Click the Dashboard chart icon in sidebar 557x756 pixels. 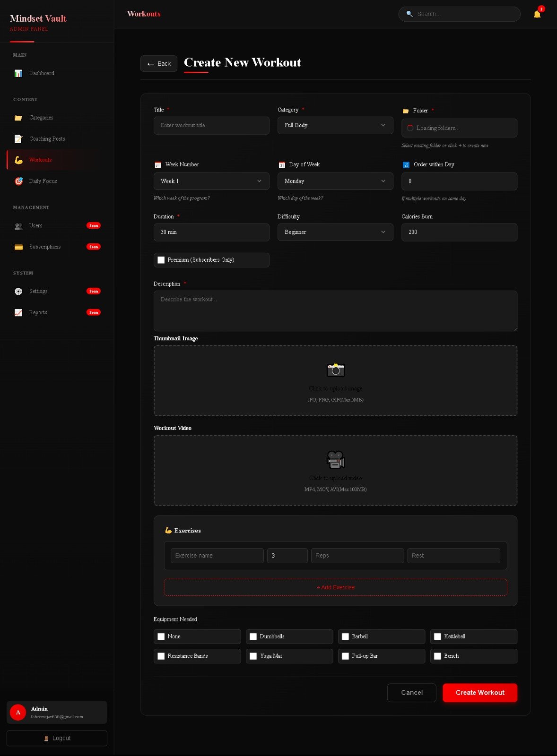click(18, 73)
